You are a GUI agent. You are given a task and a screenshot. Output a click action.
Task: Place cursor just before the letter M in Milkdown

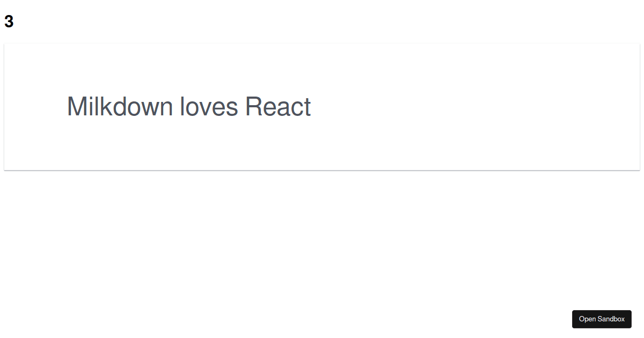pyautogui.click(x=67, y=106)
